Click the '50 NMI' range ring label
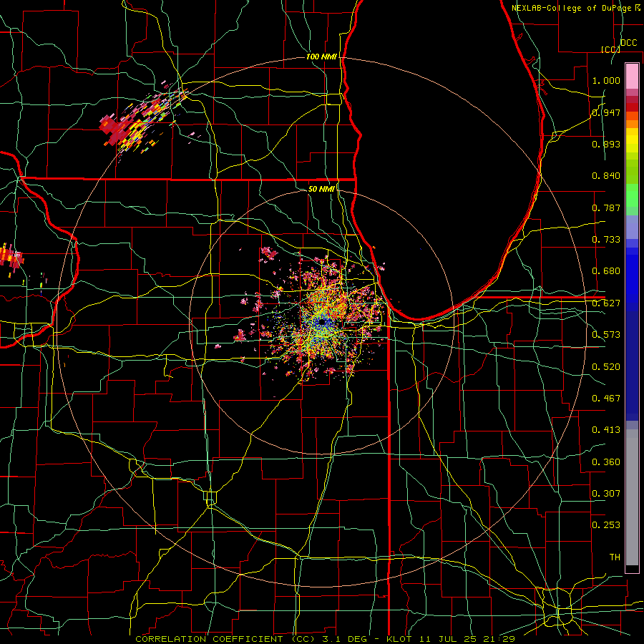 click(x=321, y=189)
